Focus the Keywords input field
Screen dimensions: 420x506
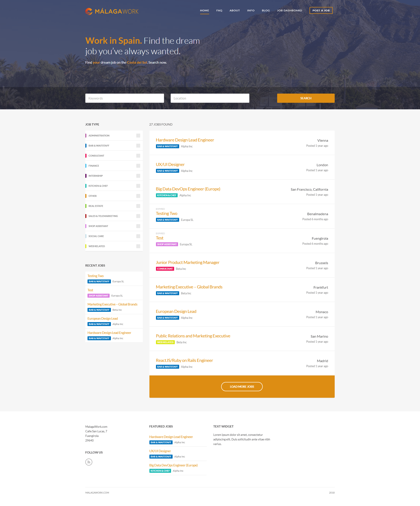click(125, 98)
